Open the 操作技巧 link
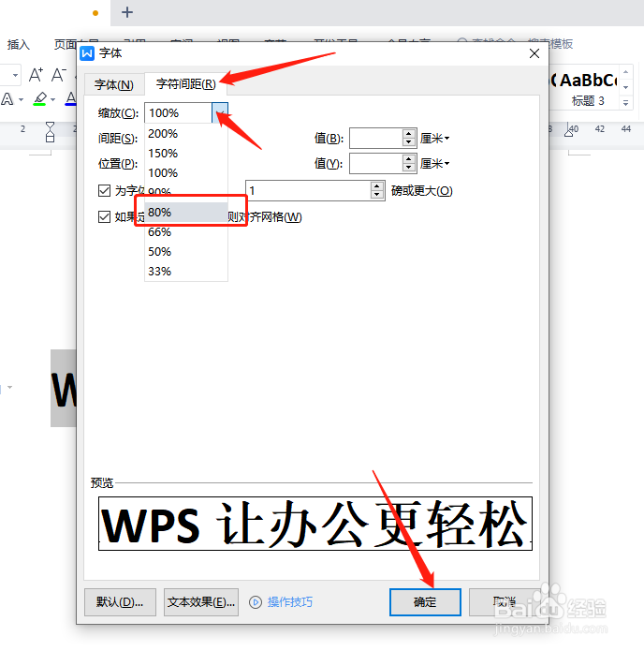 point(289,602)
